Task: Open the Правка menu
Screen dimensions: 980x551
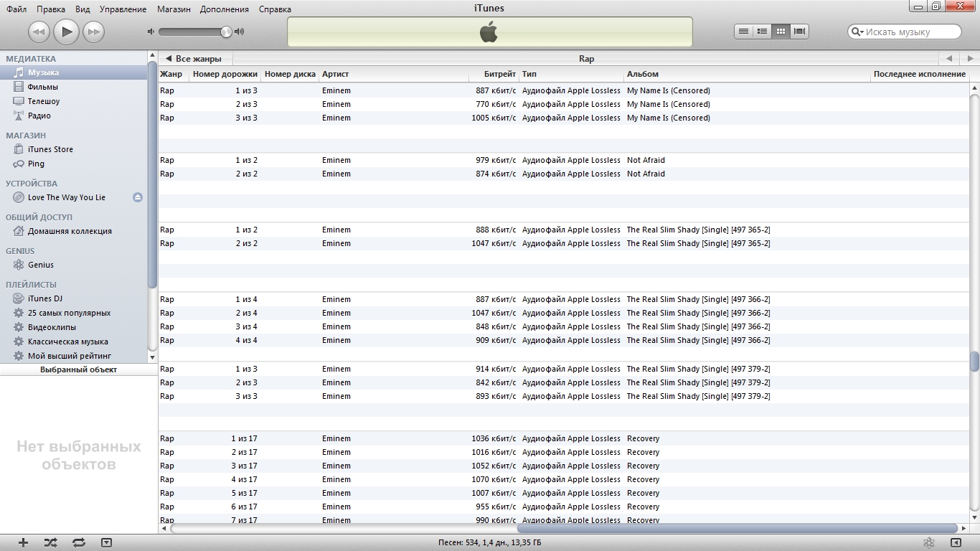Action: [51, 9]
